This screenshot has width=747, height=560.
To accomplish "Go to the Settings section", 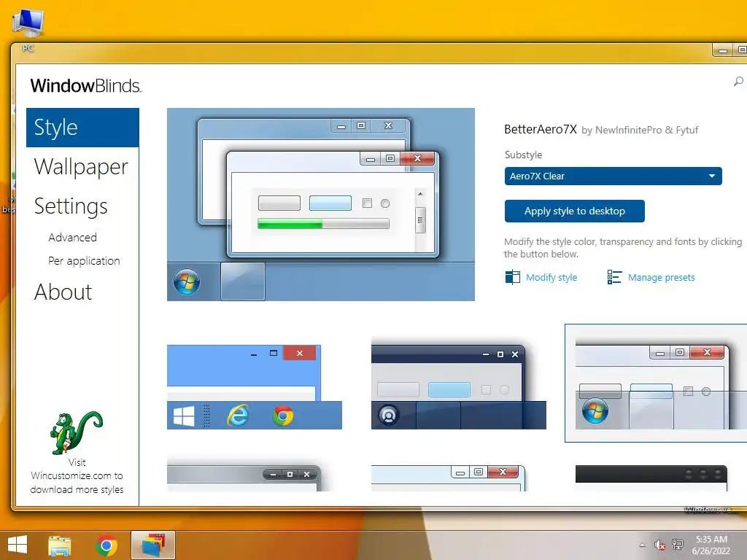I will (x=71, y=206).
